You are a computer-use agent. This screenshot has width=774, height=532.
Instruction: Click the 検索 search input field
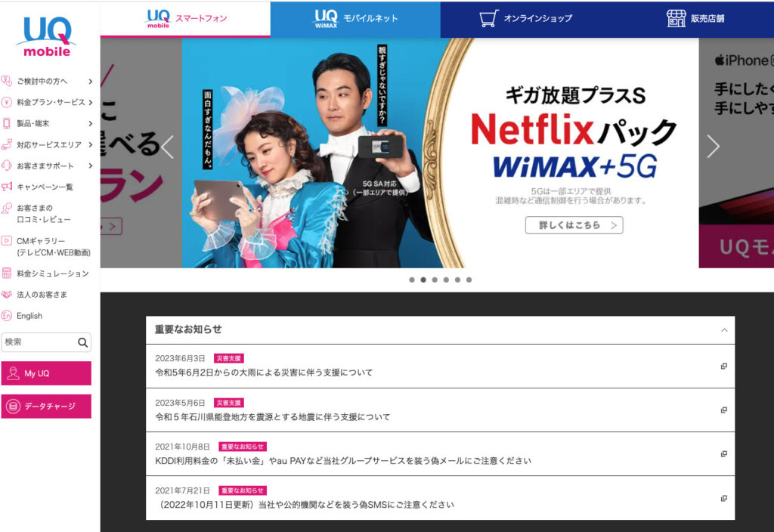pyautogui.click(x=38, y=342)
